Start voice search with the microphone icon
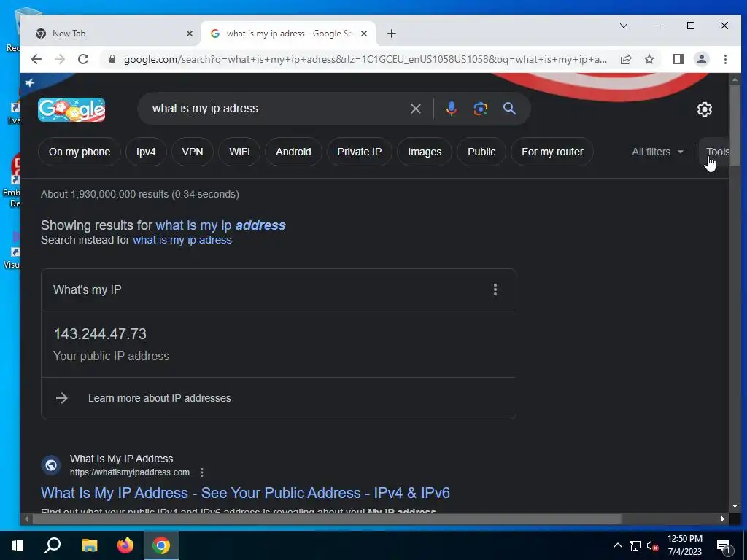This screenshot has height=560, width=747. 451,109
